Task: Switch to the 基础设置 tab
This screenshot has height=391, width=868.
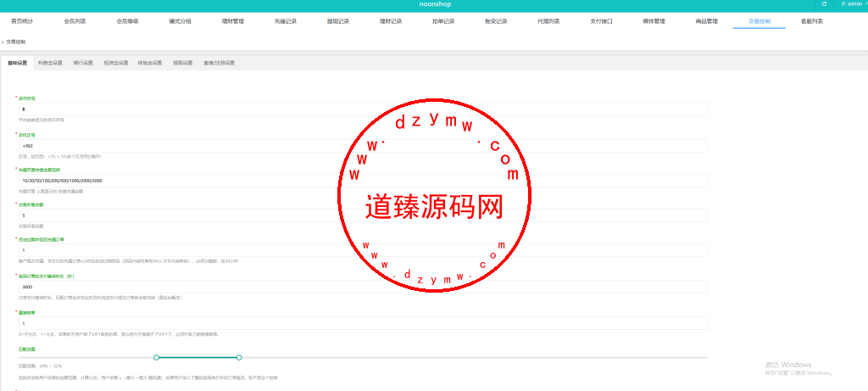Action: (x=17, y=63)
